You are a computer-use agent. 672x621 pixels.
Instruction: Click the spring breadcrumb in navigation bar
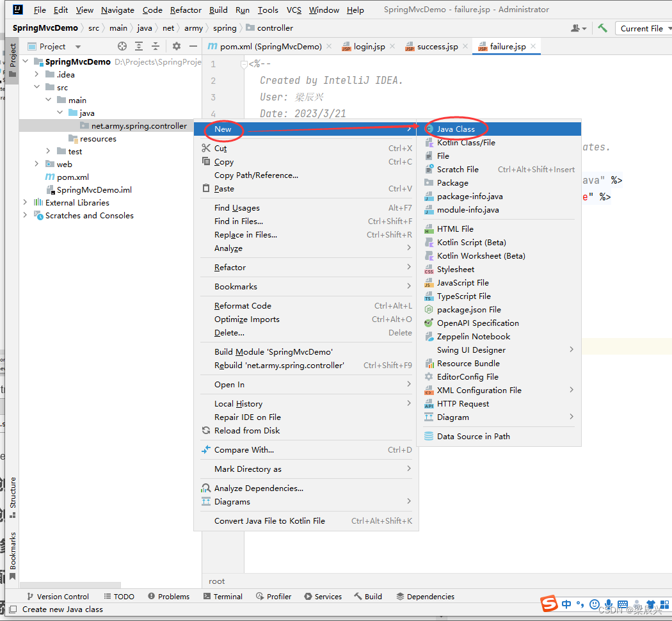[x=225, y=28]
